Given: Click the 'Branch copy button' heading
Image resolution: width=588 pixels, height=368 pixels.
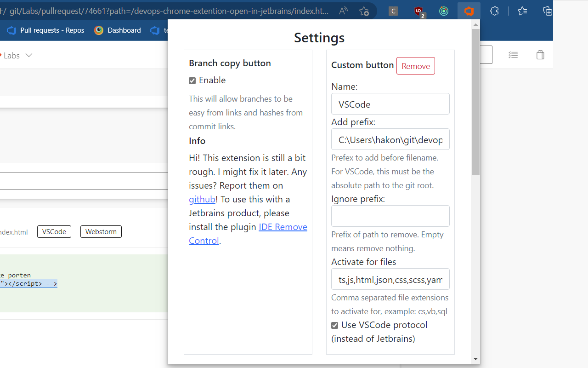Looking at the screenshot, I should [230, 63].
